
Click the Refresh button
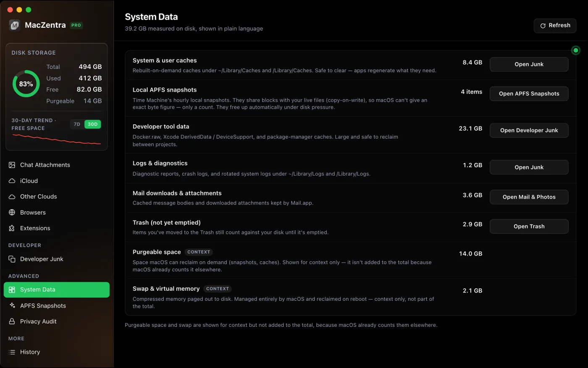555,26
